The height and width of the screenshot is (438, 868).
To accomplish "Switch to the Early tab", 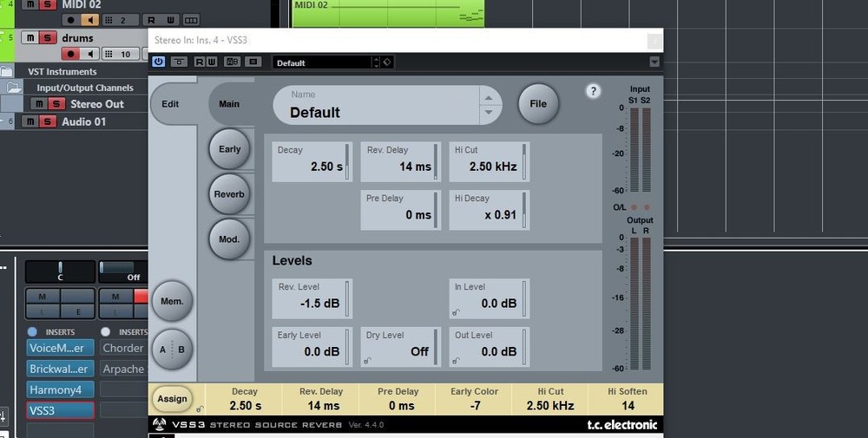I will coord(229,149).
